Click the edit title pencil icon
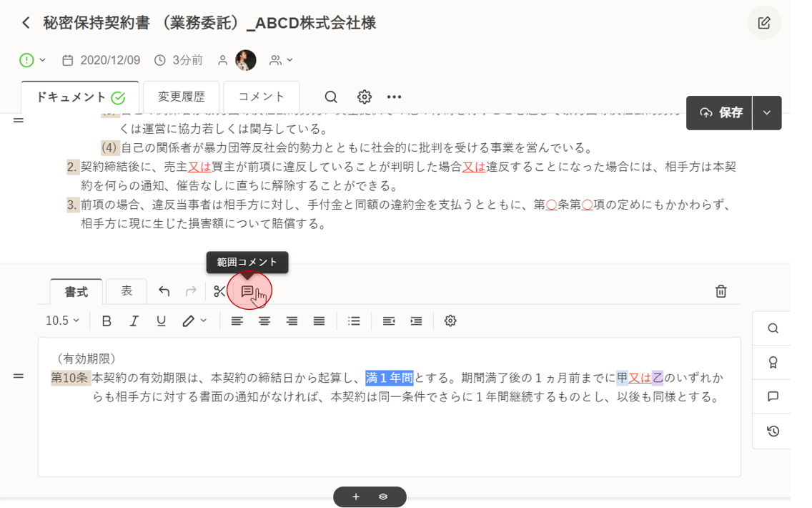 pos(764,23)
